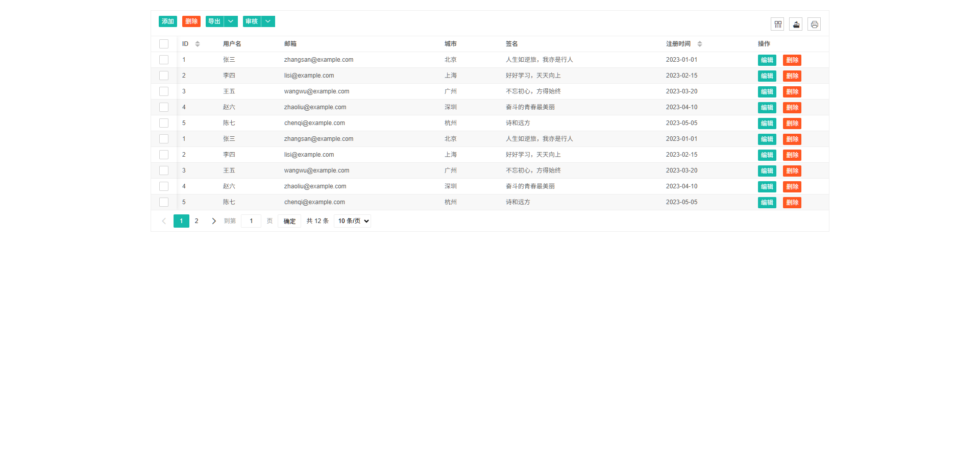
Task: Tick the checkbox of the first 陈七 row
Action: [164, 123]
